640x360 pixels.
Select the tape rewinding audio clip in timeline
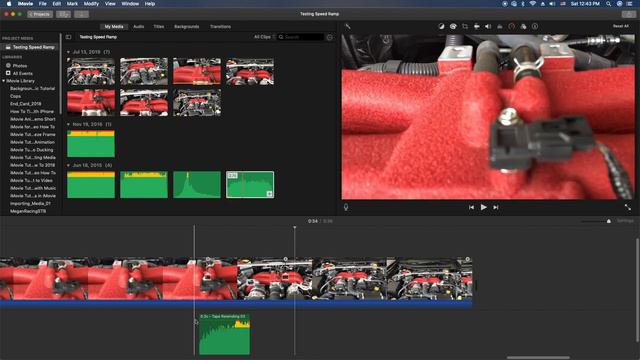[224, 334]
